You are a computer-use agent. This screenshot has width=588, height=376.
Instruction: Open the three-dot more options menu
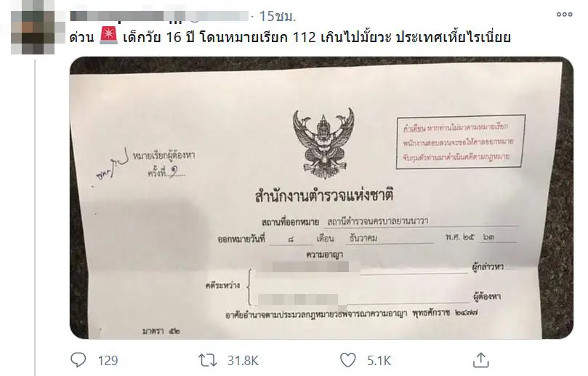564,15
